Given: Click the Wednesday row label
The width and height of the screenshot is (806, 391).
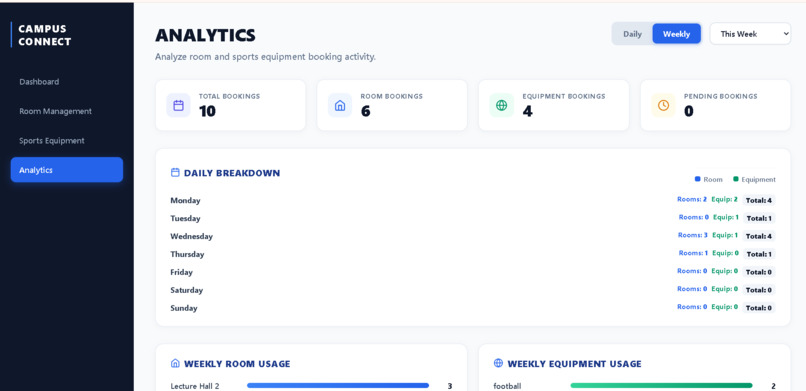Looking at the screenshot, I should tap(191, 236).
